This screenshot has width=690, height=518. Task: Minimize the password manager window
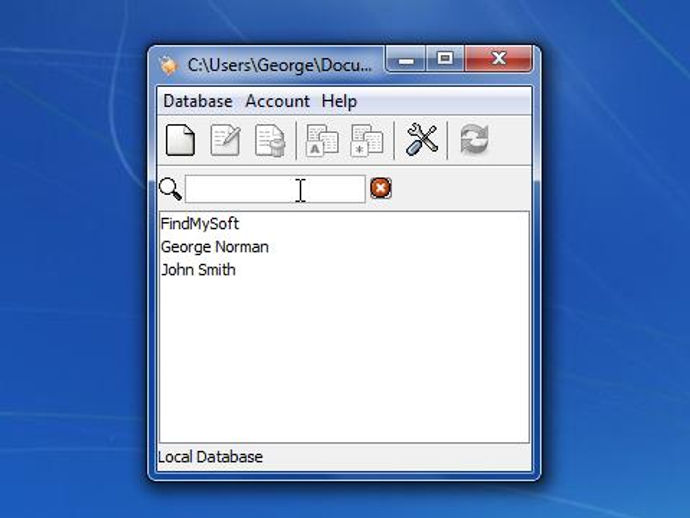[x=406, y=59]
